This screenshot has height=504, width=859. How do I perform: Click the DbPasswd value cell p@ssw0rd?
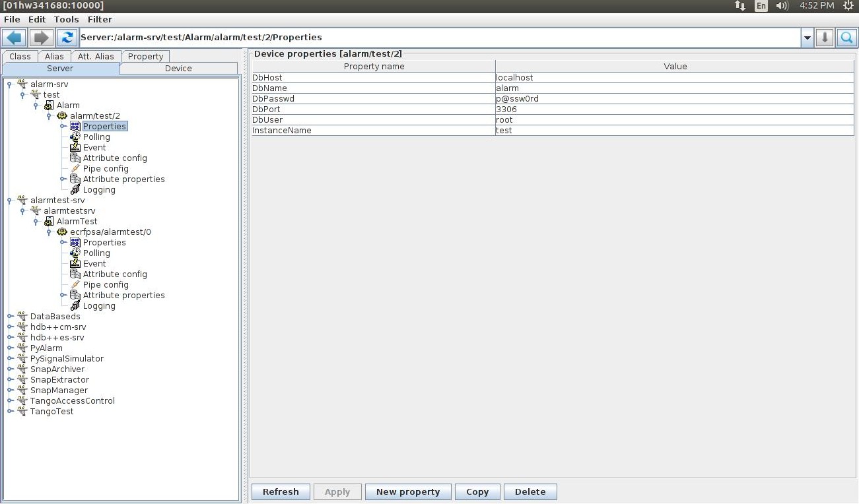pos(674,99)
